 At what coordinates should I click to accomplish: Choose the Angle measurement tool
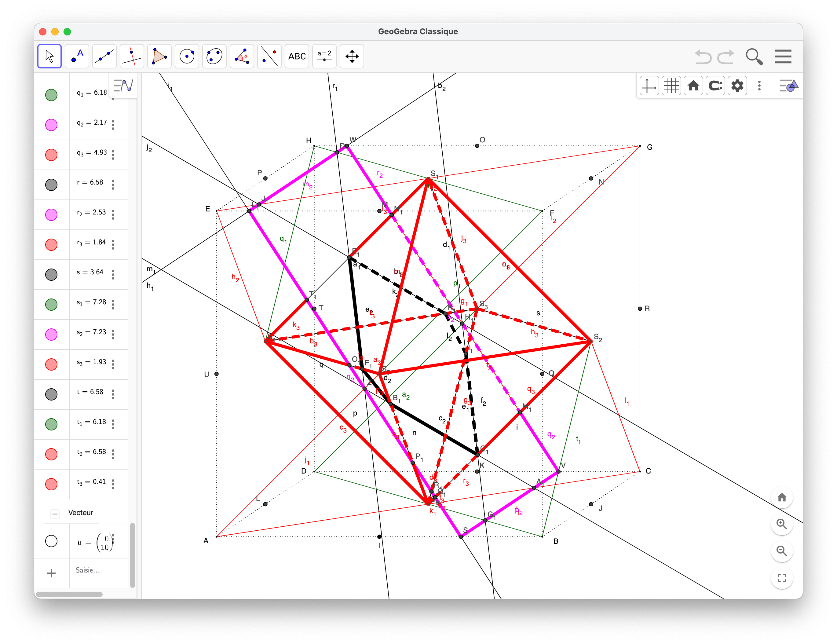[242, 56]
